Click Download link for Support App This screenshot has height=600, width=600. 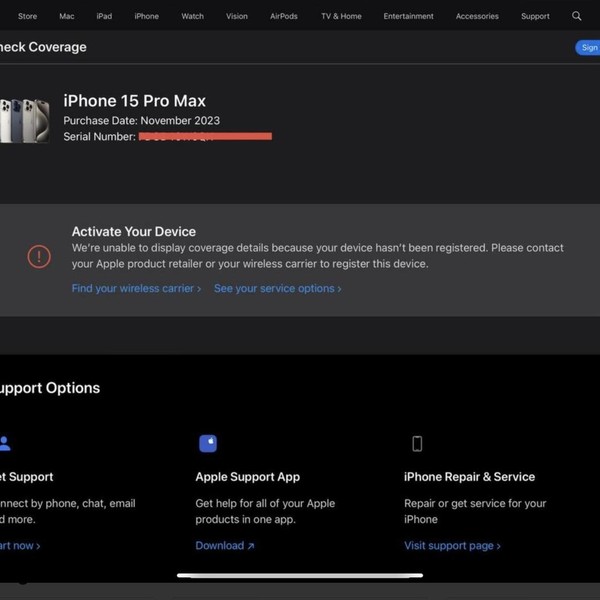pyautogui.click(x=225, y=546)
